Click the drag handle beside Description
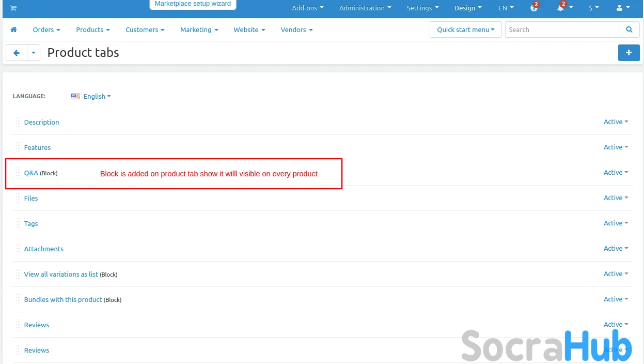Screen dimensions: 644x364 19,122
